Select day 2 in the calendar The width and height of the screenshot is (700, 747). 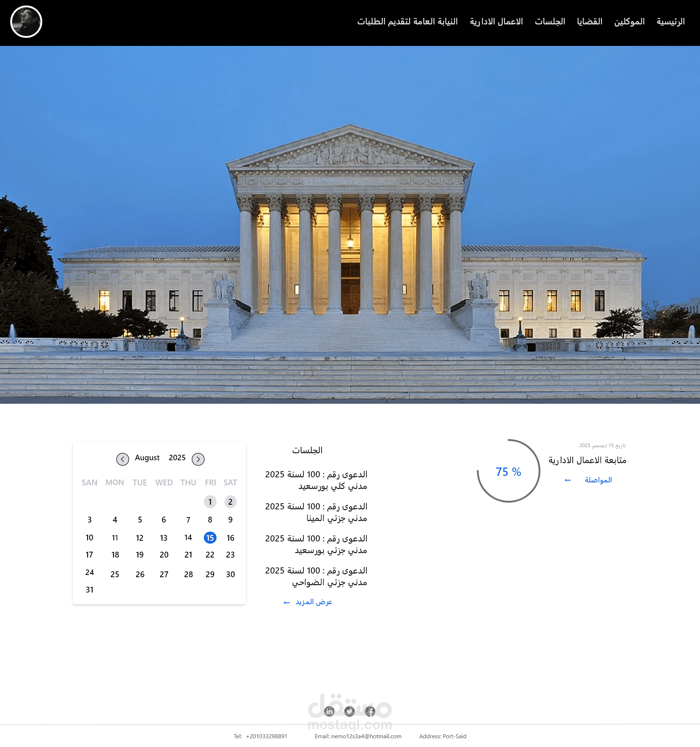[230, 502]
